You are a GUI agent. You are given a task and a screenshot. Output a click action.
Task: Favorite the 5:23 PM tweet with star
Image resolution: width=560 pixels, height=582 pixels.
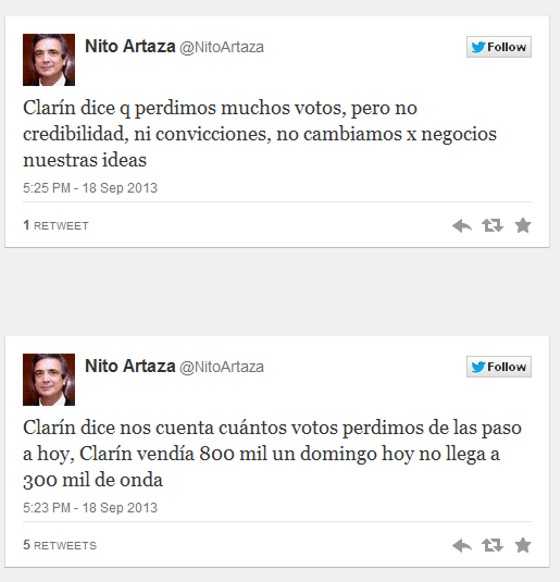pos(523,545)
